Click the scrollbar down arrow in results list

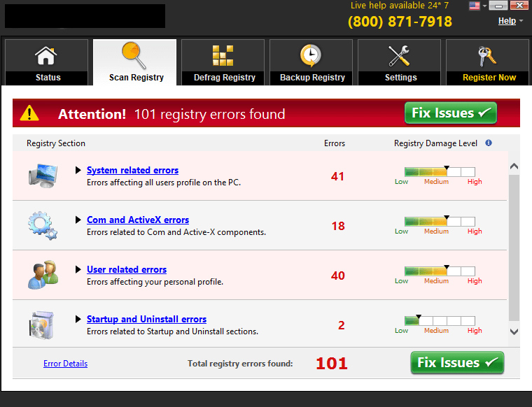(514, 331)
